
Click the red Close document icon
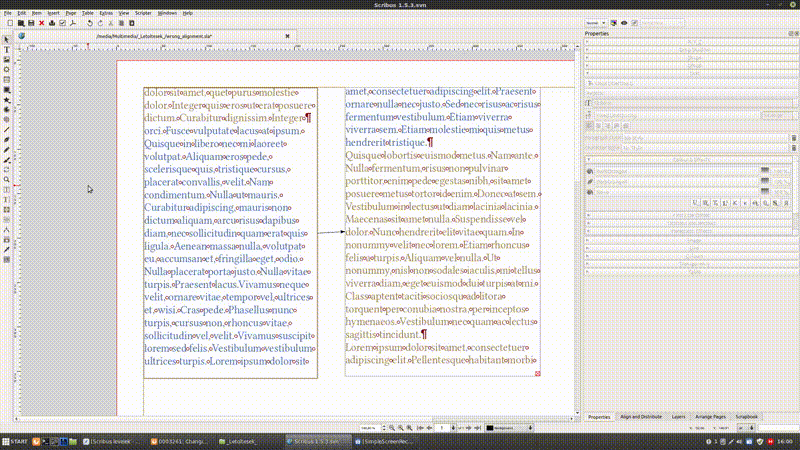tap(41, 22)
